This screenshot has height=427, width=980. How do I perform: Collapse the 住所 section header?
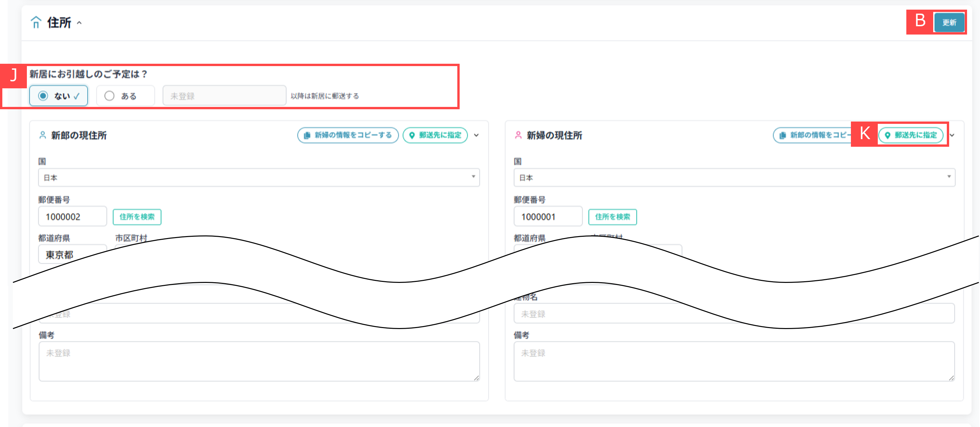(x=80, y=23)
